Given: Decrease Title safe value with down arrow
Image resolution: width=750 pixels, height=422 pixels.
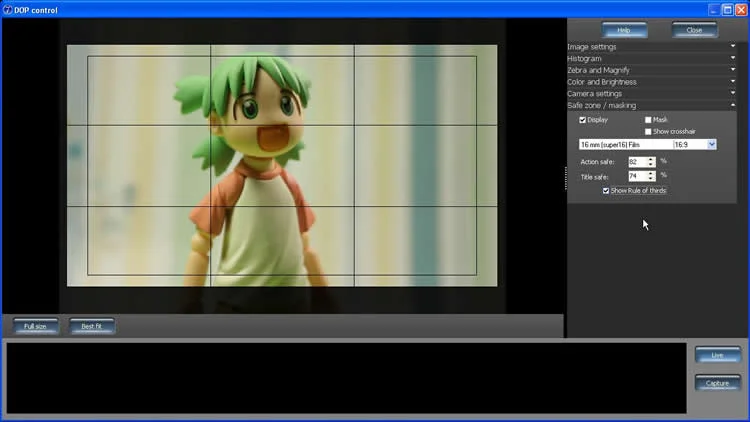Looking at the screenshot, I should tap(651, 179).
